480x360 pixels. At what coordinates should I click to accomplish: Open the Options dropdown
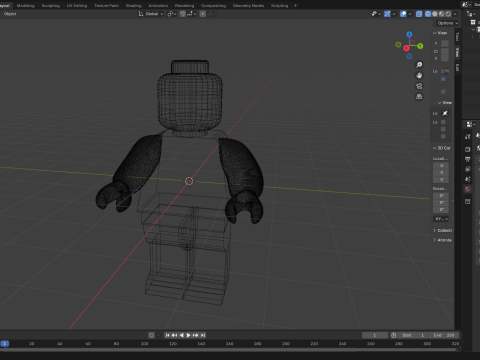tap(447, 23)
